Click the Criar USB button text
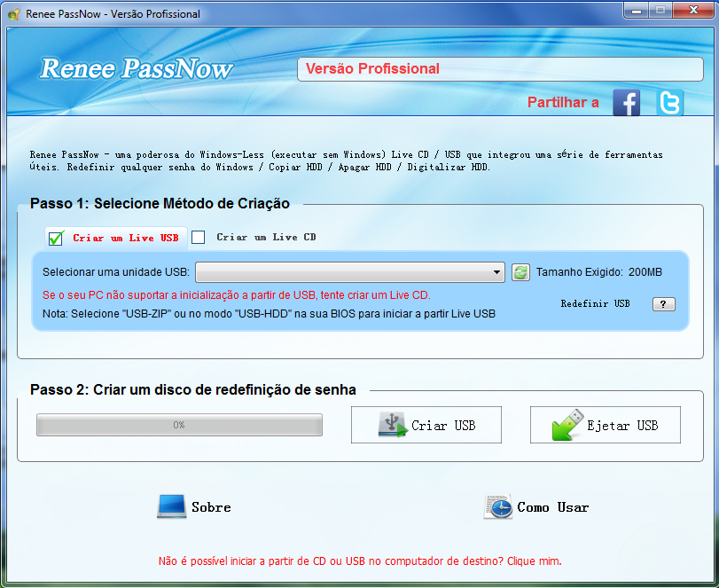Screen dimensions: 719x588 point(443,426)
